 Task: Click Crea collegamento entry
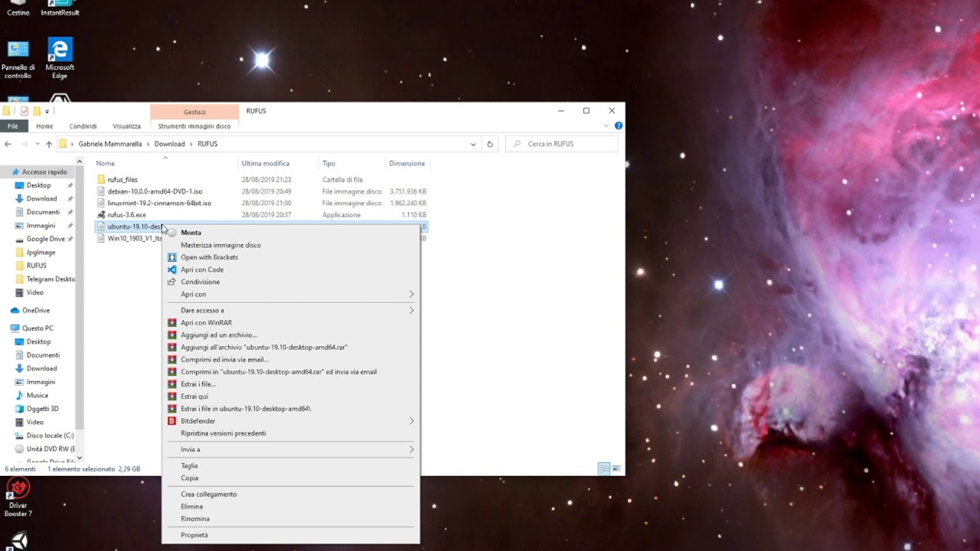(x=208, y=494)
